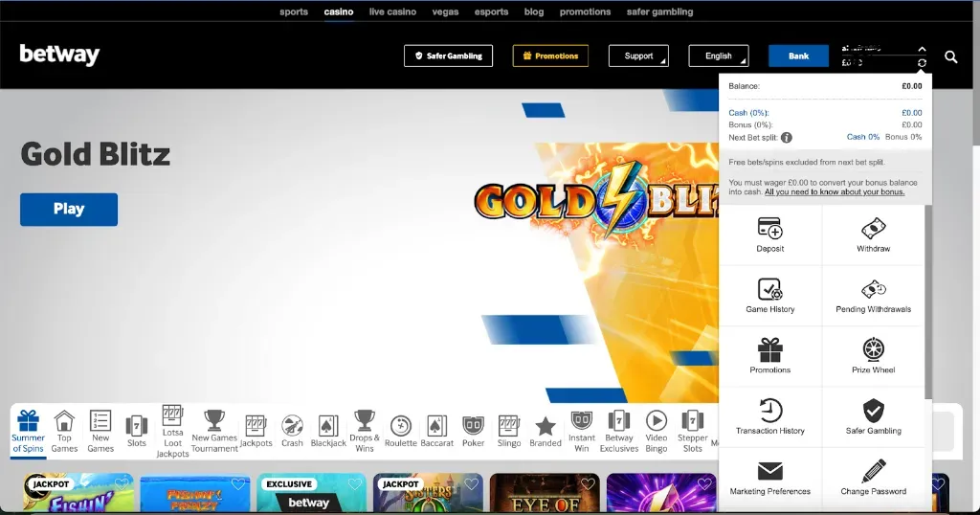Select Video Bingo category

click(657, 432)
